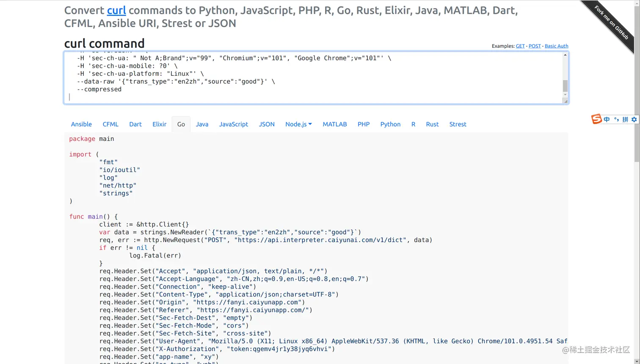Click the Origin header code line
This screenshot has width=640, height=364.
[202, 302]
